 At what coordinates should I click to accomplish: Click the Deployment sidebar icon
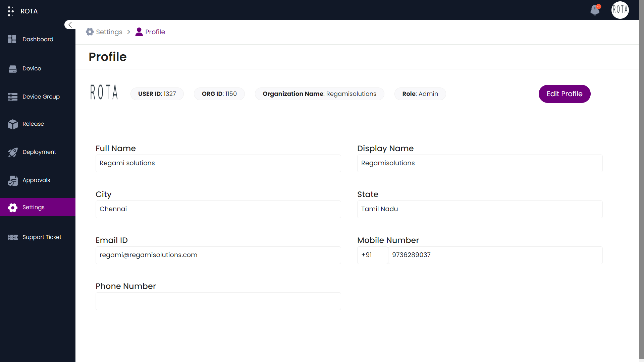pyautogui.click(x=13, y=152)
